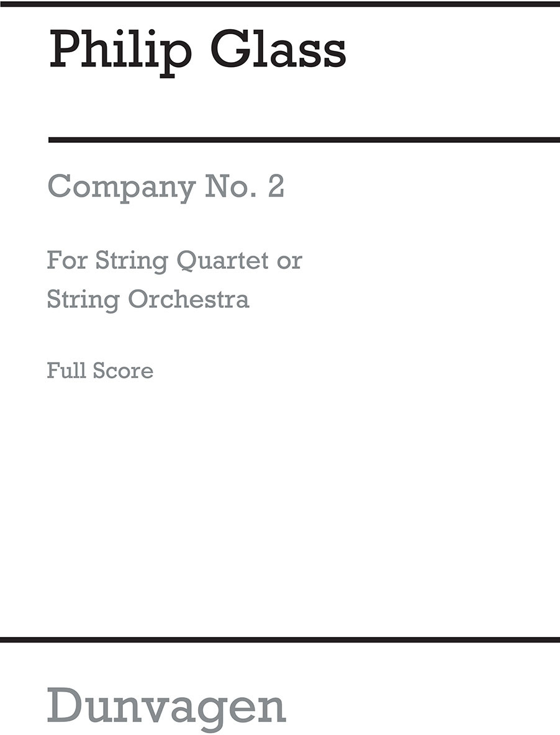Select the Company No. 2 title

tap(166, 186)
